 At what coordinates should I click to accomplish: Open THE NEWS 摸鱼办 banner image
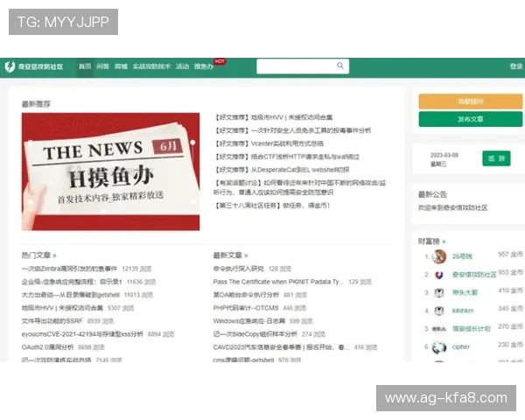(110, 171)
